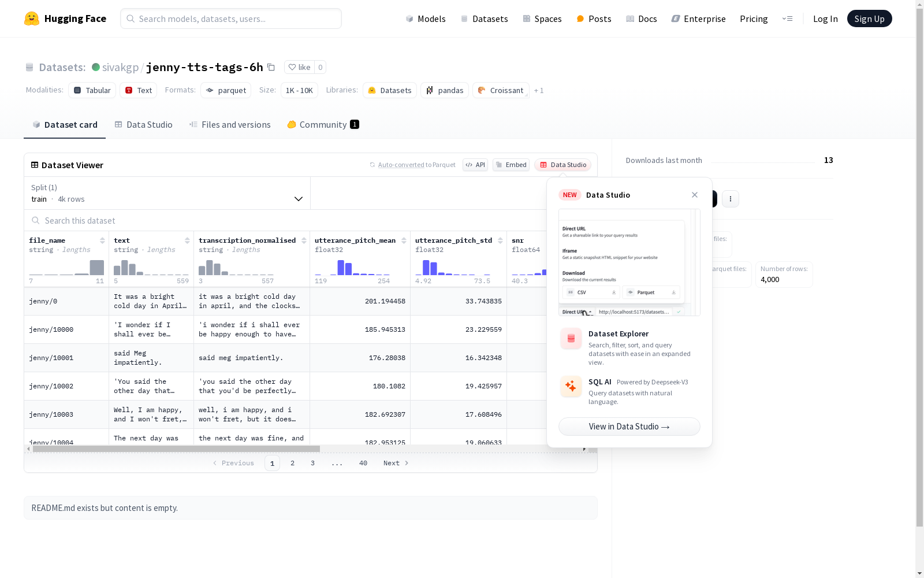This screenshot has width=924, height=578.
Task: Download CSV in the Data Studio preview
Action: pyautogui.click(x=592, y=292)
